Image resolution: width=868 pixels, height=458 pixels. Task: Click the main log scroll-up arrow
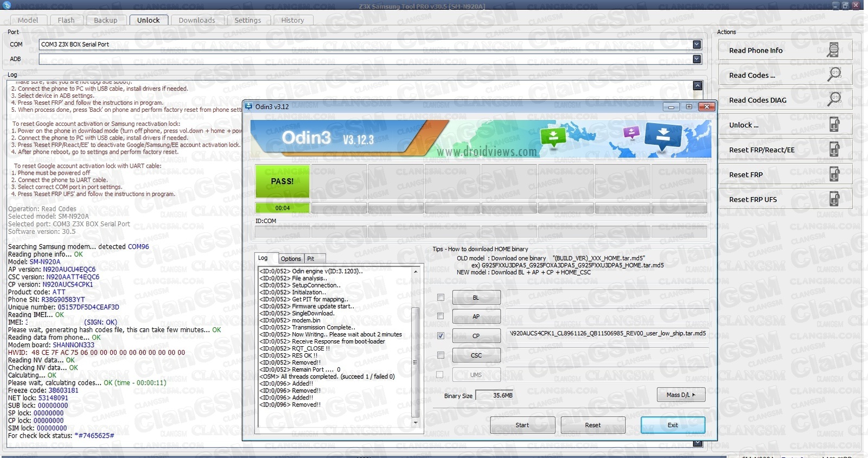click(698, 85)
